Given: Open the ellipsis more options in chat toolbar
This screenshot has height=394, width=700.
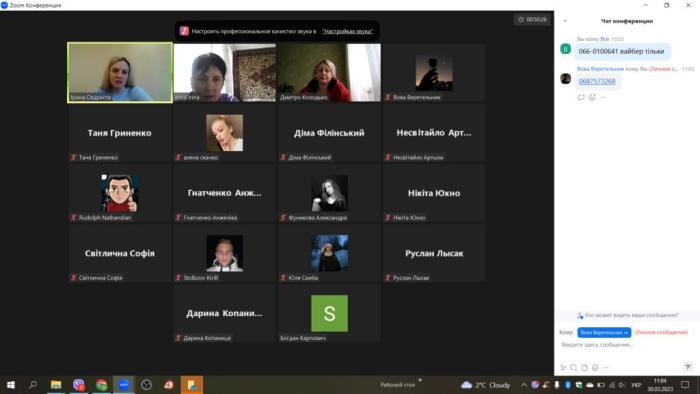Looking at the screenshot, I should pos(606,367).
